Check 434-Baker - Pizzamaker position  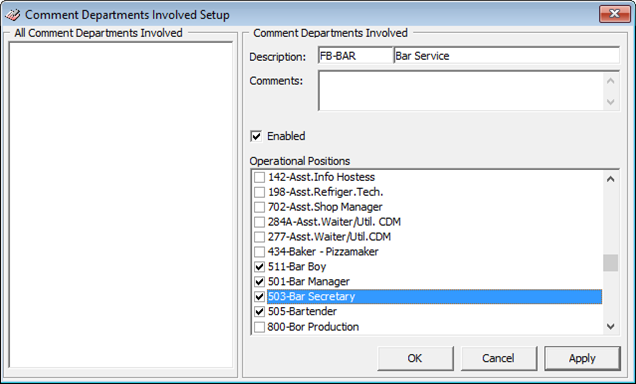click(x=259, y=252)
